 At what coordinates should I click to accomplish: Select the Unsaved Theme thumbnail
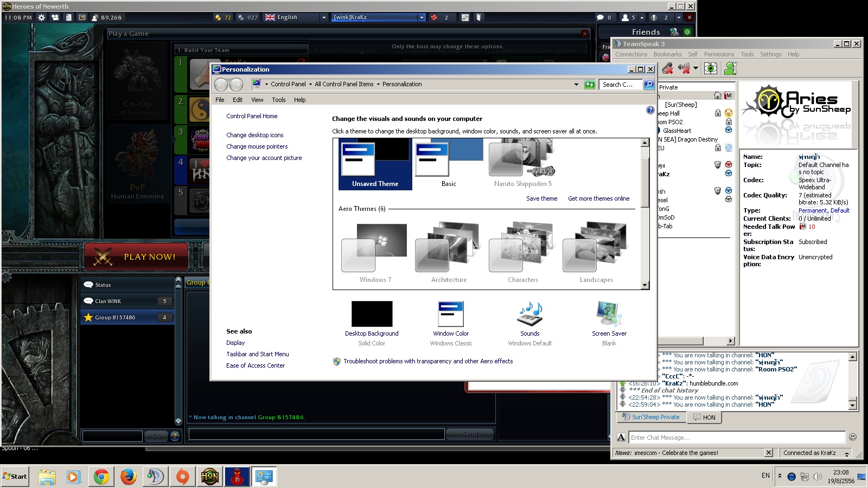point(375,164)
